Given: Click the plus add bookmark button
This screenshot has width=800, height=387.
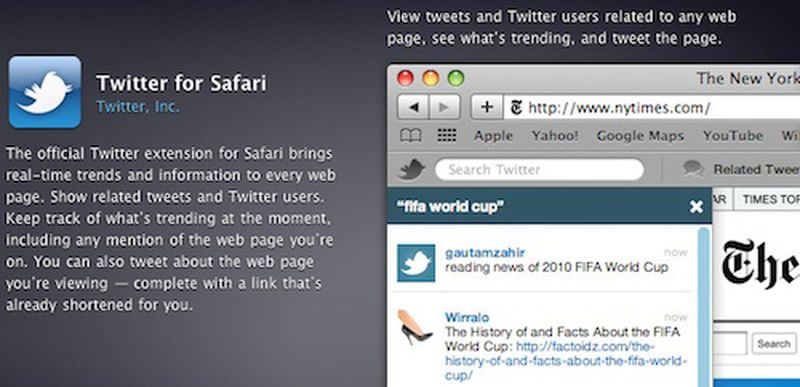Looking at the screenshot, I should pos(487,107).
